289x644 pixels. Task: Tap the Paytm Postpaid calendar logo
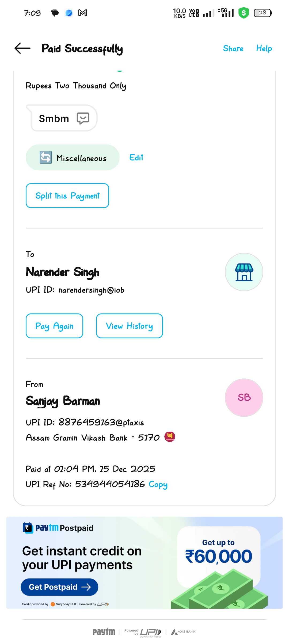pos(28,528)
